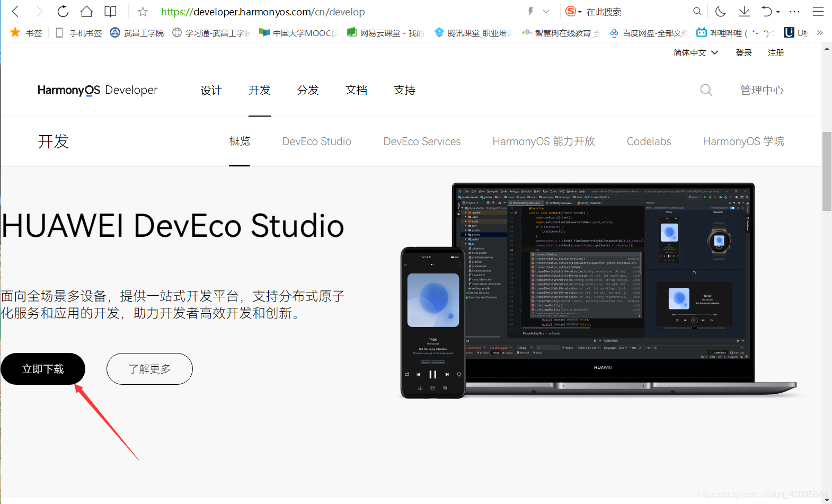
Task: Open the 书签 bookmarks star folder
Action: [26, 33]
